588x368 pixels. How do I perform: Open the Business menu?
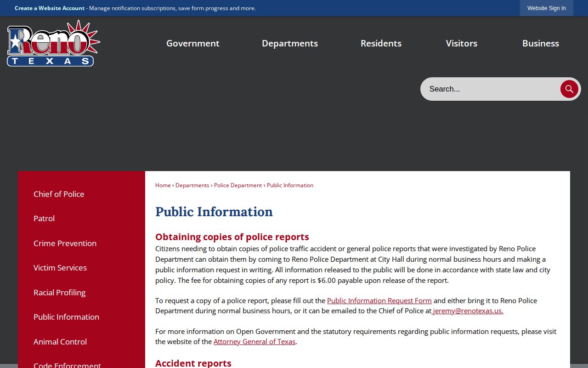point(541,43)
